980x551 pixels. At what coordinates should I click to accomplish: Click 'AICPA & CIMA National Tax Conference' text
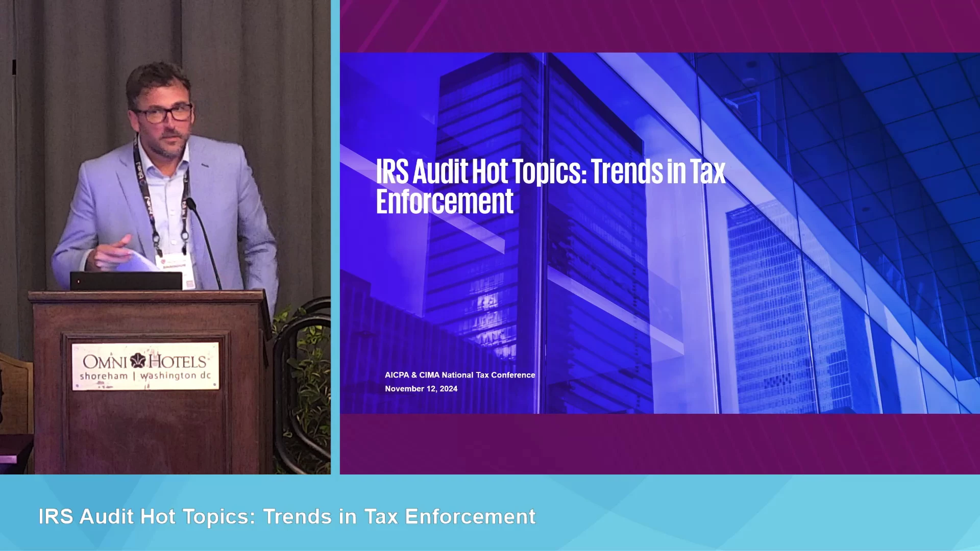pos(460,375)
